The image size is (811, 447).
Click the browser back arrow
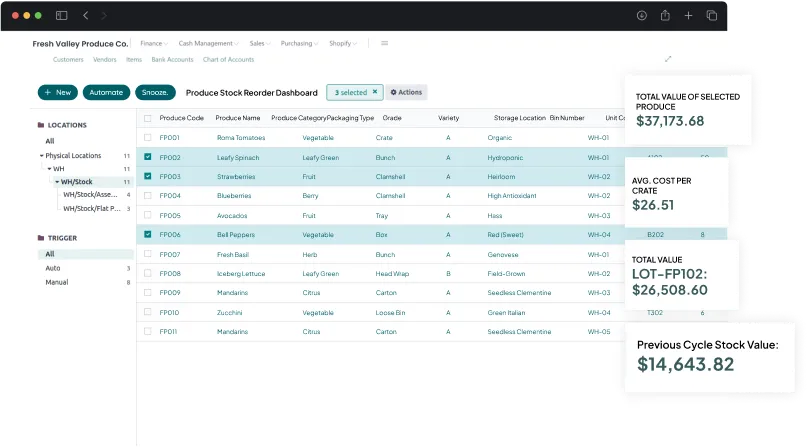click(x=86, y=15)
